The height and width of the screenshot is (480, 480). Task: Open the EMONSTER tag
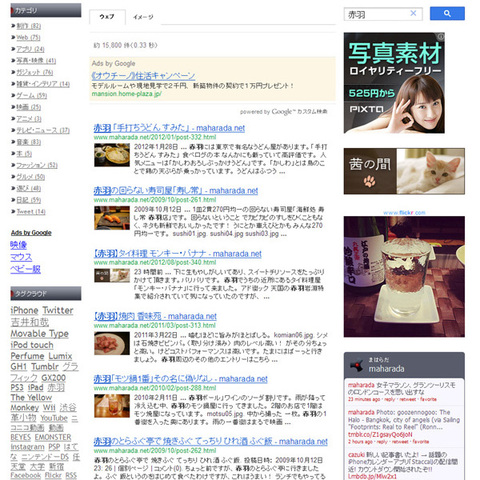[53, 437]
